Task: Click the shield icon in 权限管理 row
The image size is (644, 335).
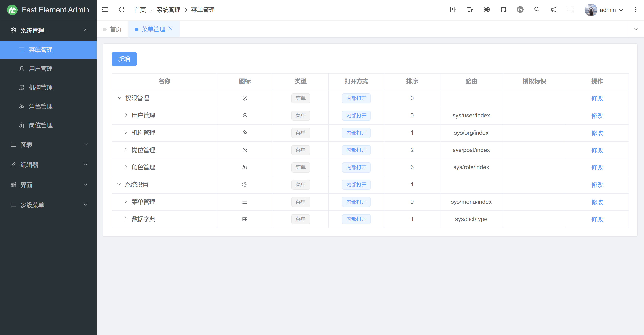Action: click(x=245, y=98)
